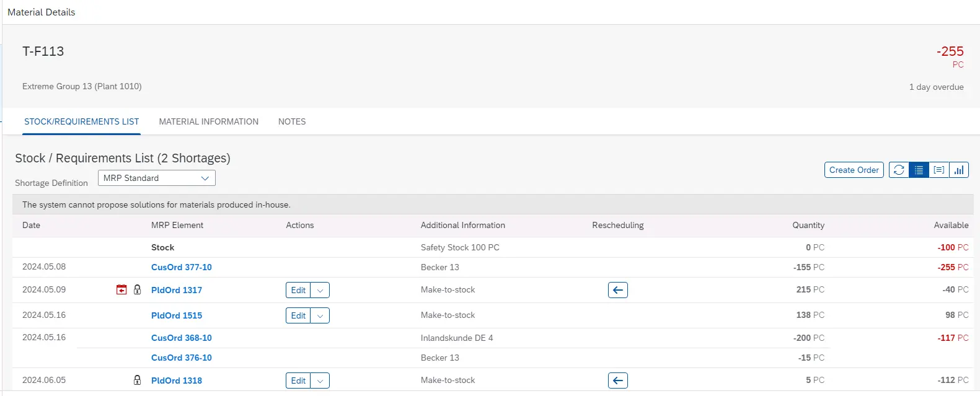The height and width of the screenshot is (396, 980).
Task: Expand the Edit dropdown arrow for PldOrd 1317
Action: coord(320,291)
